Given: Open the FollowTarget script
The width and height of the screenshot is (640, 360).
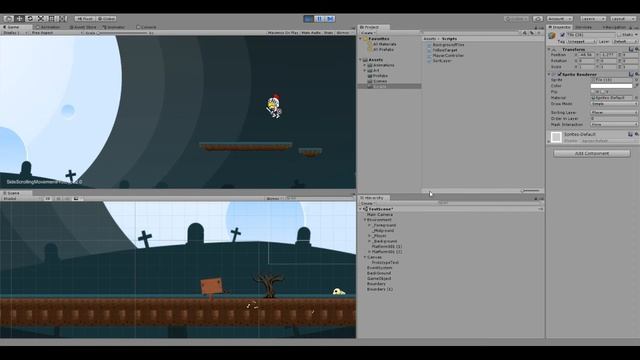Looking at the screenshot, I should tap(445, 50).
